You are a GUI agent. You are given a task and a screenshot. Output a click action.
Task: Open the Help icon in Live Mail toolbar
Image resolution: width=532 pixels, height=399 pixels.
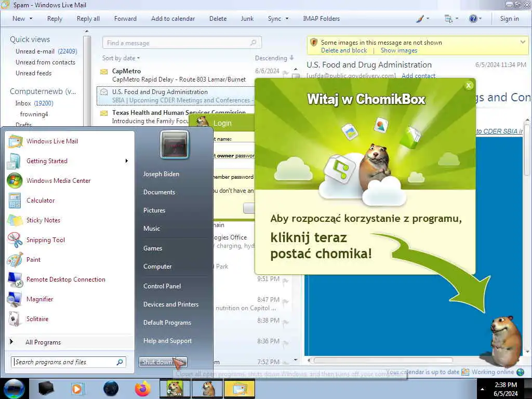click(x=473, y=19)
